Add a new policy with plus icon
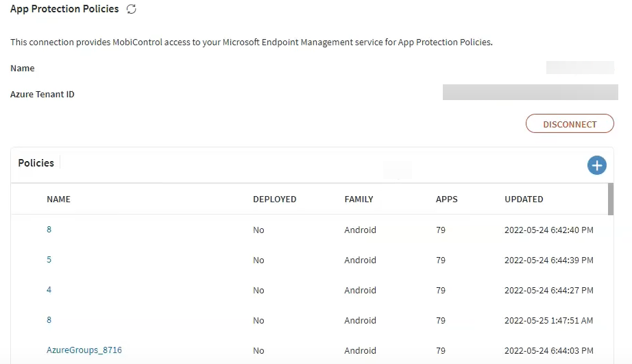Viewport: 632px width, 364px height. (x=596, y=165)
